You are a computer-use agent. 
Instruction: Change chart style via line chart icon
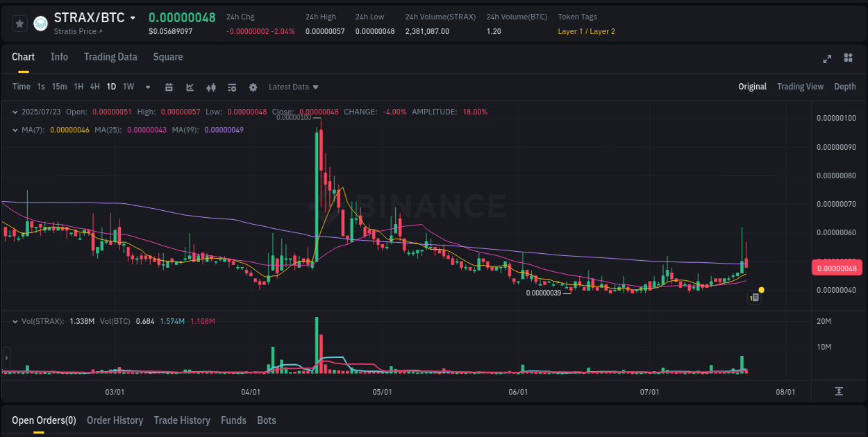190,87
